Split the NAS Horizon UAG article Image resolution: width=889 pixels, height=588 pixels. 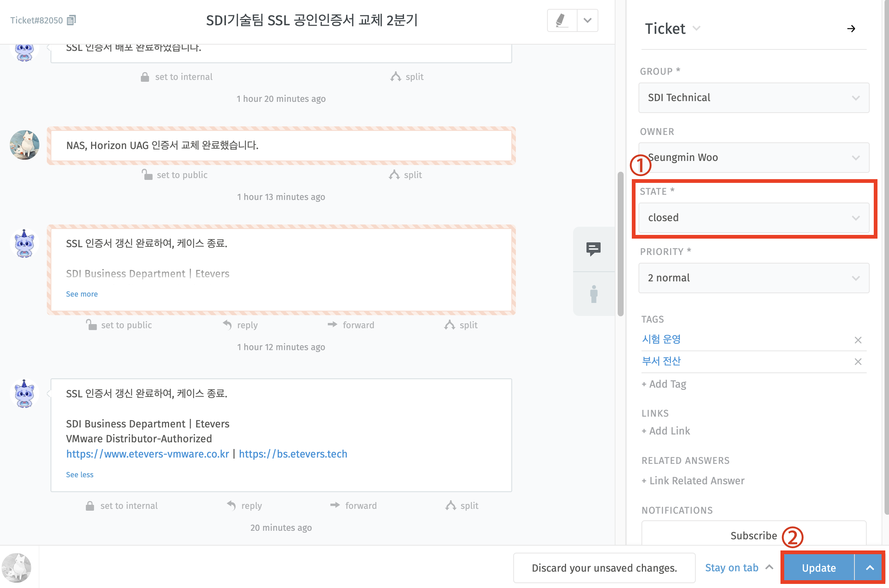point(406,175)
